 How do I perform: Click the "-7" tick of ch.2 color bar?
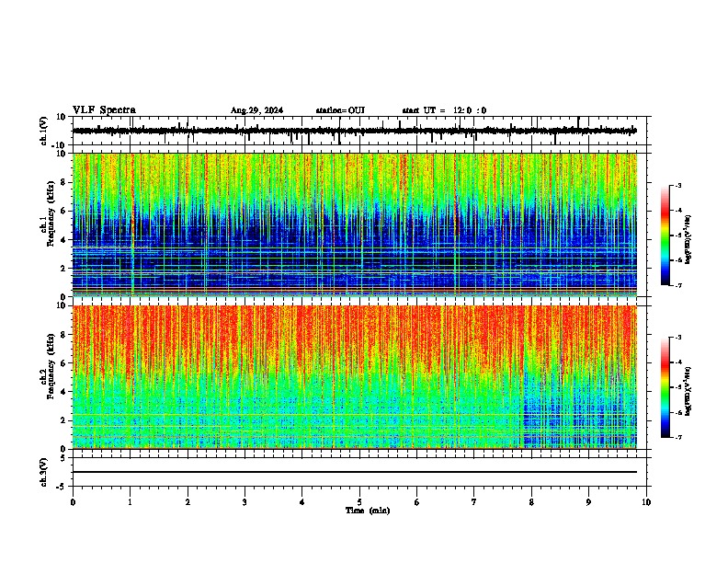[x=678, y=437]
